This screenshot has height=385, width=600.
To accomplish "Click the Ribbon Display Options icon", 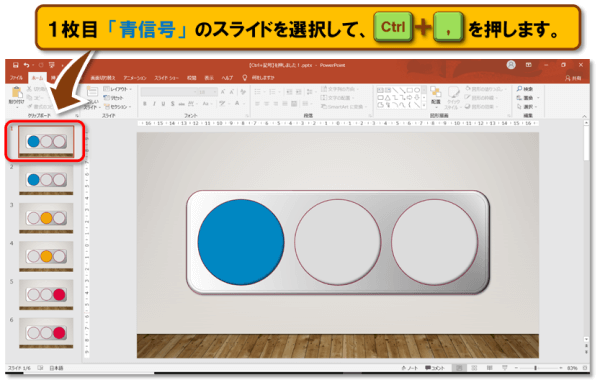I will point(528,65).
